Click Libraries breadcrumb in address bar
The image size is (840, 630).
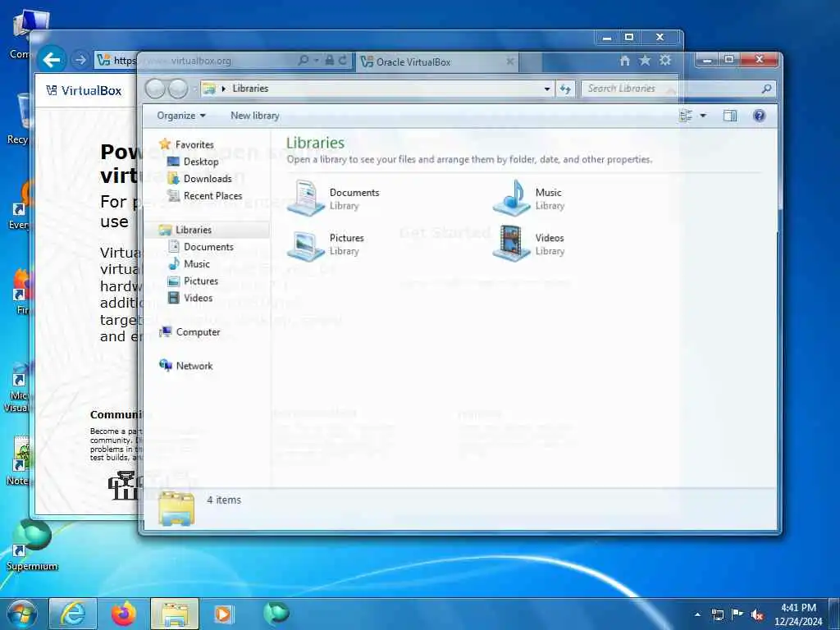250,89
